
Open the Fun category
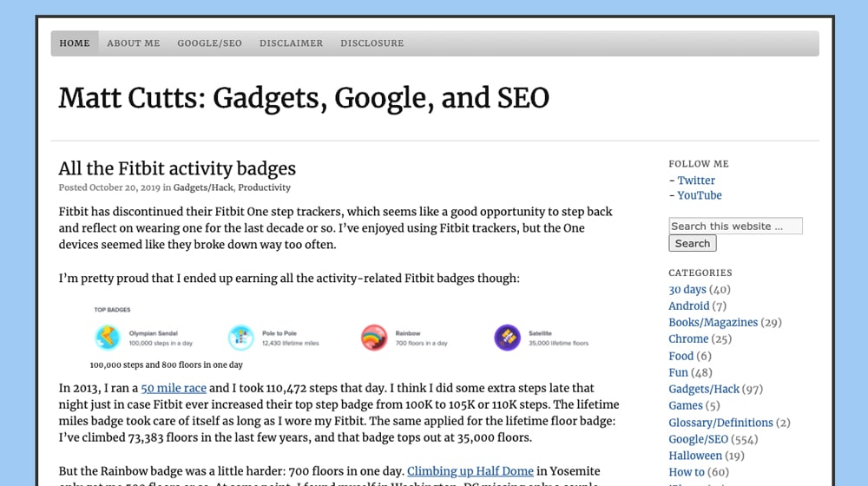[x=678, y=372]
